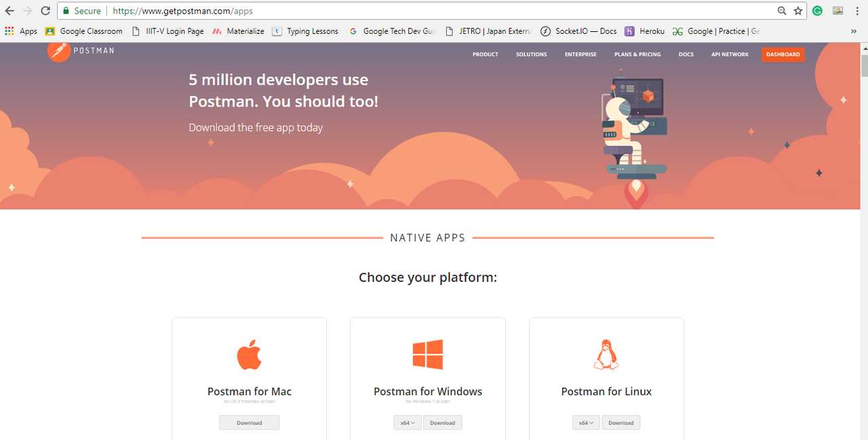
Task: Open the DOCS menu item
Action: (x=686, y=54)
